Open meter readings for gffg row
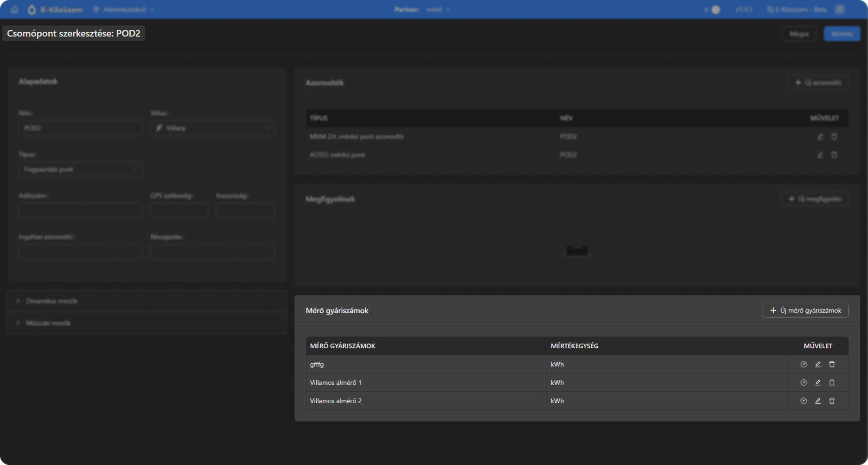This screenshot has width=868, height=465. [803, 364]
